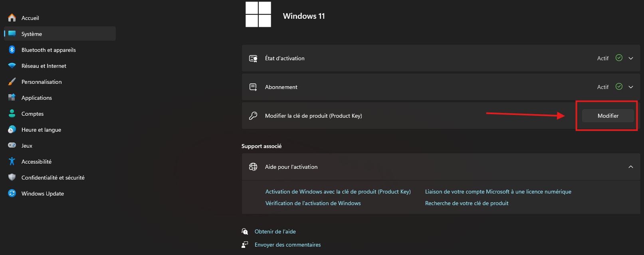Collapse the Aide pour l'activation section
The width and height of the screenshot is (644, 255).
tap(631, 167)
